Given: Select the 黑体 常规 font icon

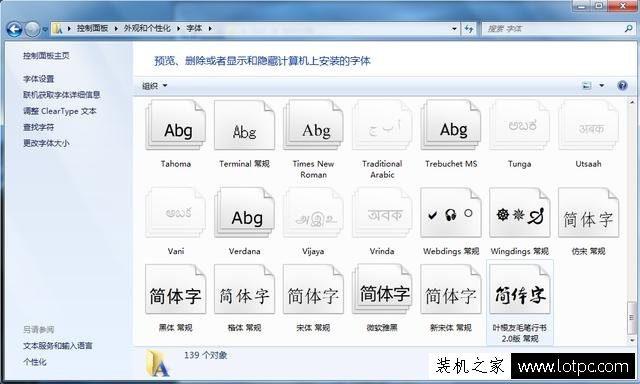Looking at the screenshot, I should (x=176, y=289).
